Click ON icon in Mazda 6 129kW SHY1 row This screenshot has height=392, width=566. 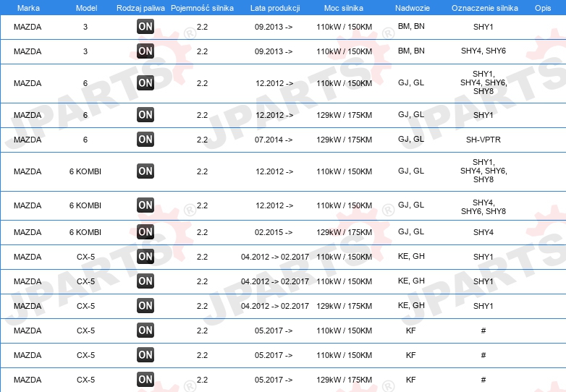pyautogui.click(x=145, y=115)
